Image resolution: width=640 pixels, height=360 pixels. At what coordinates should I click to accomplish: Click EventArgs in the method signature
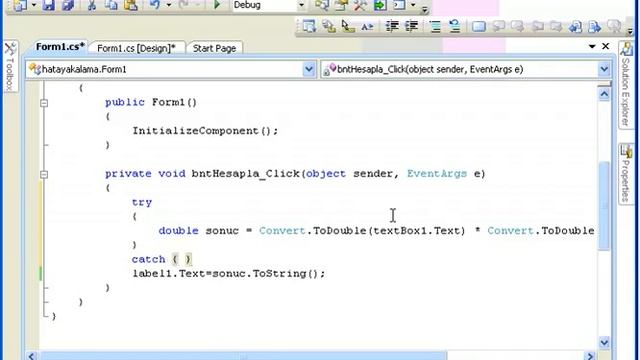(437, 174)
